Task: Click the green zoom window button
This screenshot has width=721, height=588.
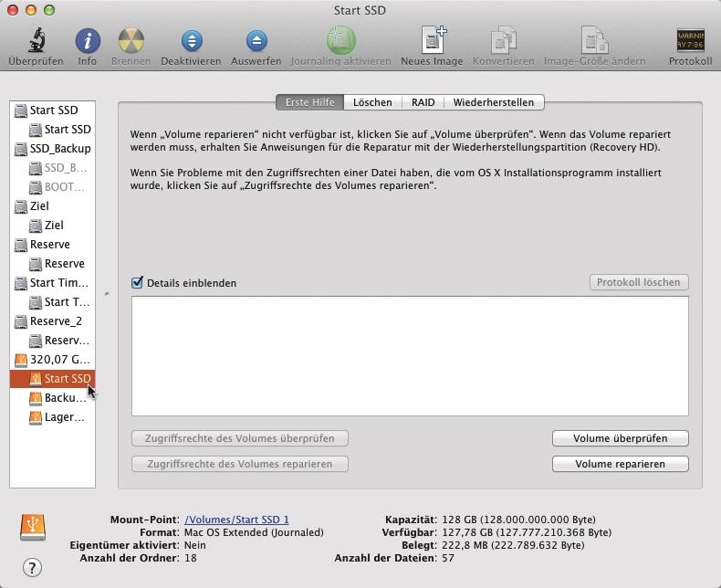Action: 49,10
